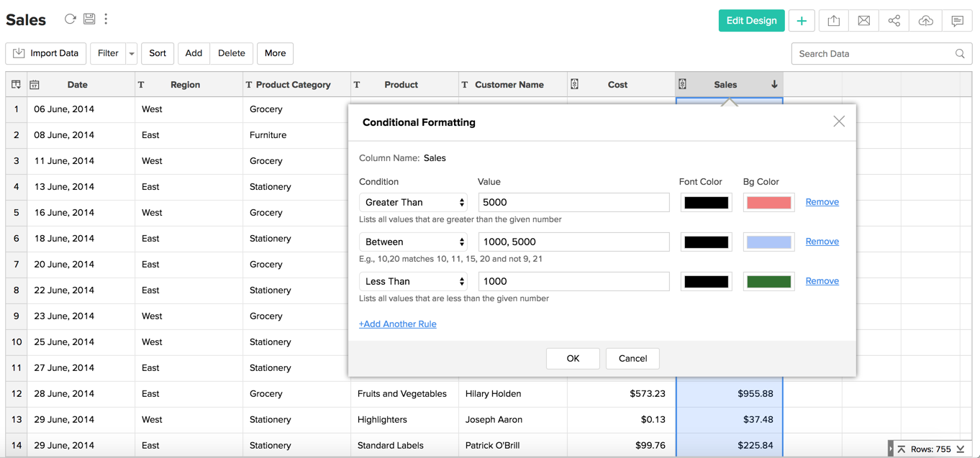
Task: Open the three-dot options menu
Action: 106,19
